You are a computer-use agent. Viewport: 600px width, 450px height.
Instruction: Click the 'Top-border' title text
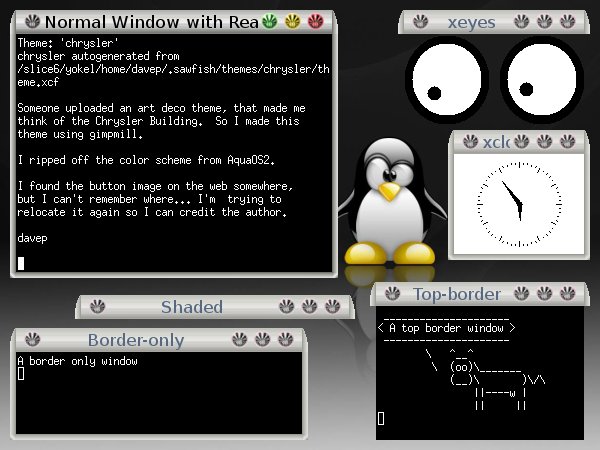457,294
